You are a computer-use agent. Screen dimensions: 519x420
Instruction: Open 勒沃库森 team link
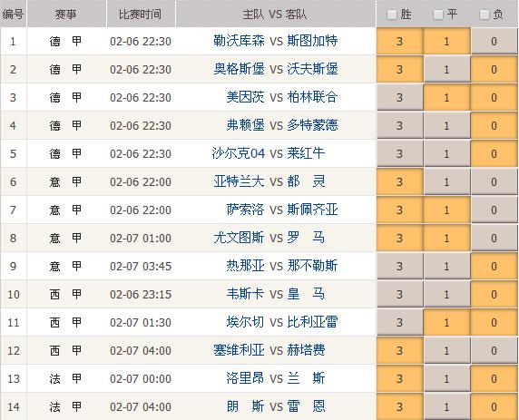click(x=239, y=41)
